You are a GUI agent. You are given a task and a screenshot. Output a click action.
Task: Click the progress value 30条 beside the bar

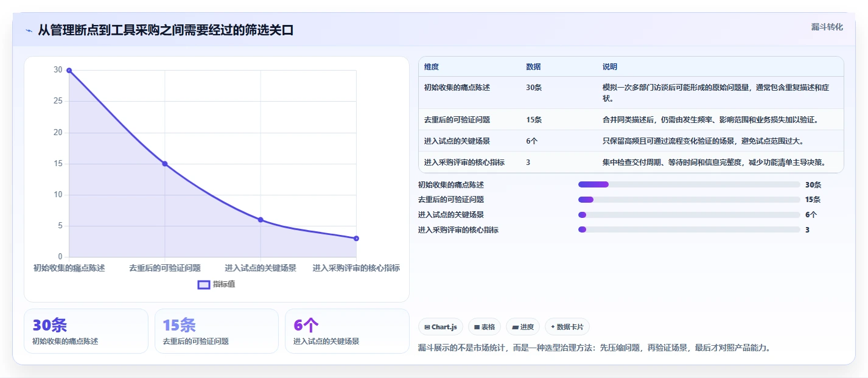click(x=813, y=184)
